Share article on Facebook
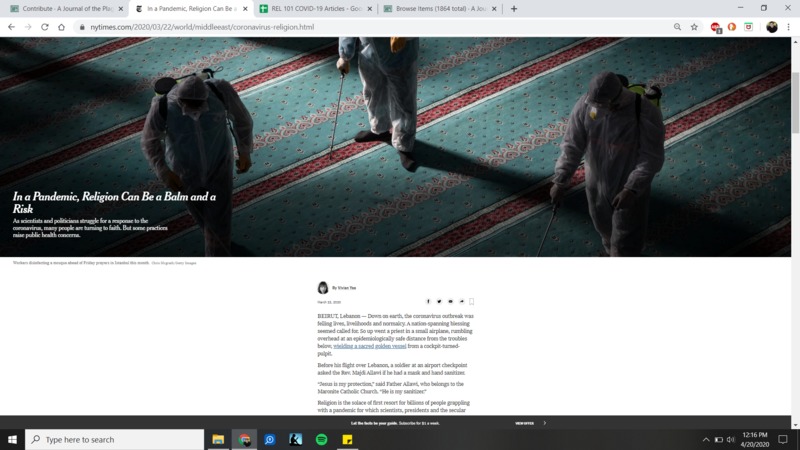Image resolution: width=800 pixels, height=450 pixels. [x=428, y=301]
